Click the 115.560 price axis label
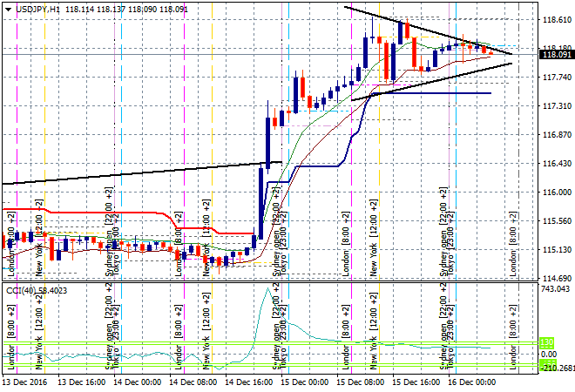Viewport: 575px width, 392px height. (557, 220)
